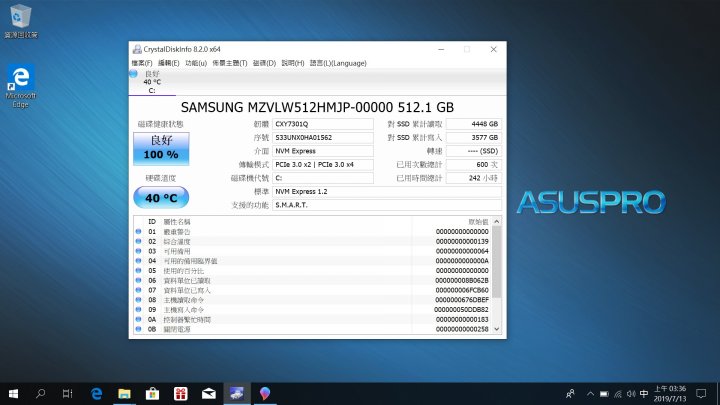The width and height of the screenshot is (720, 405).
Task: Open the 佈景主題(T) menu
Action: coord(230,63)
